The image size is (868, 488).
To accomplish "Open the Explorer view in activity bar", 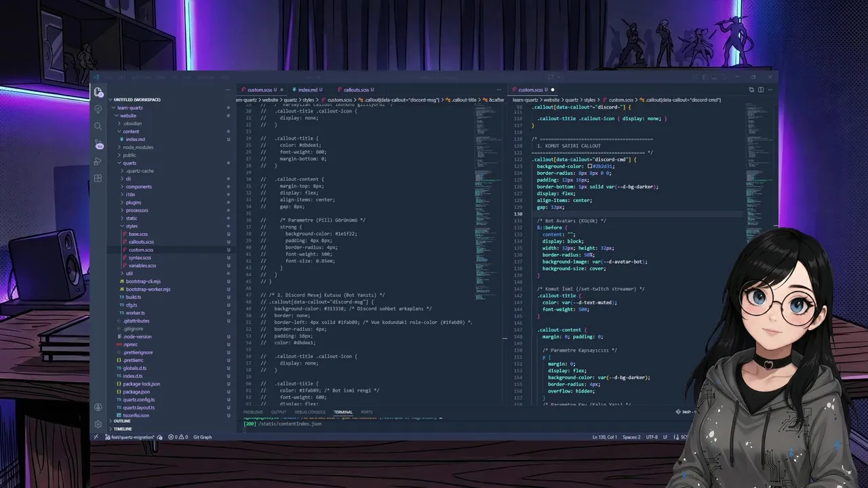I will (98, 92).
